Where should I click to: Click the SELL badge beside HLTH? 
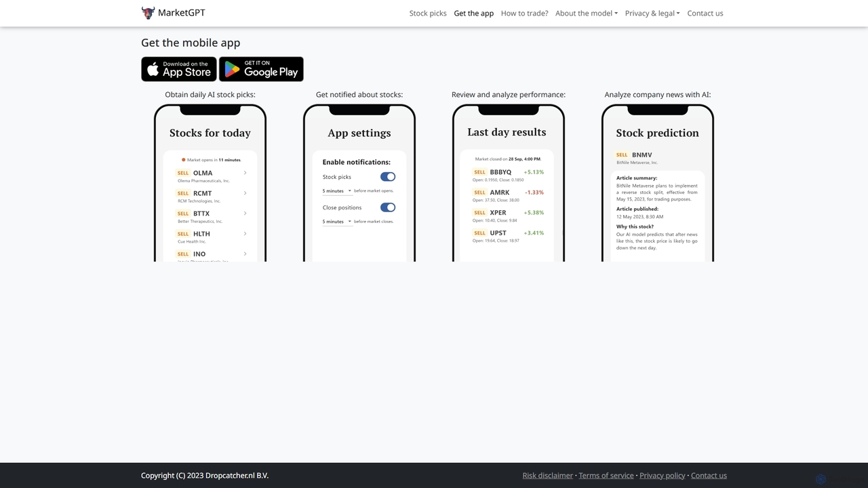coord(183,234)
